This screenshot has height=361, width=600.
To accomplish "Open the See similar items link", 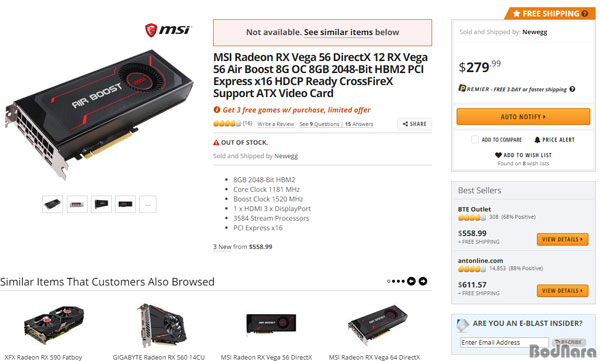I will pyautogui.click(x=338, y=33).
